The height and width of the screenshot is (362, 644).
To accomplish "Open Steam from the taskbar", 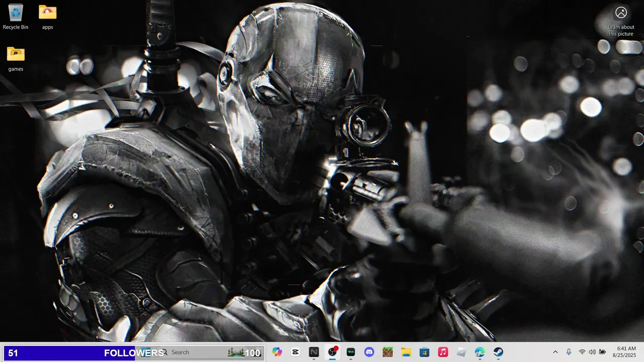I will click(x=498, y=352).
